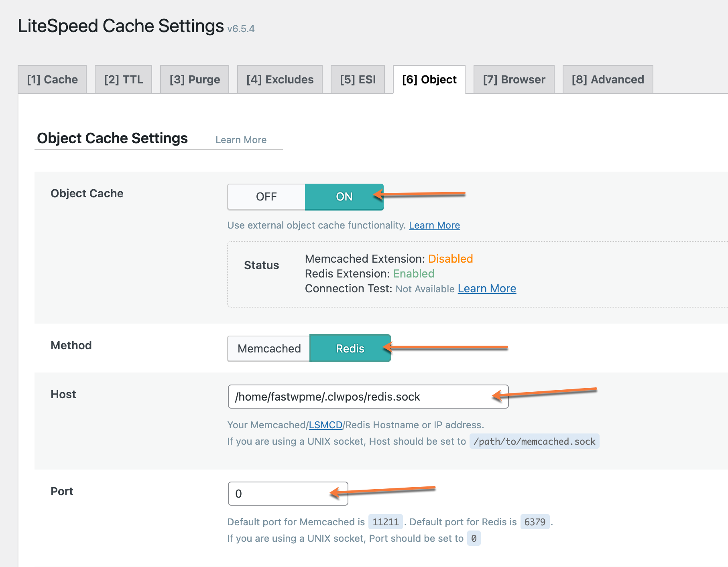Image resolution: width=728 pixels, height=567 pixels.
Task: Click the /path/to/memcached.sock example text
Action: point(534,441)
